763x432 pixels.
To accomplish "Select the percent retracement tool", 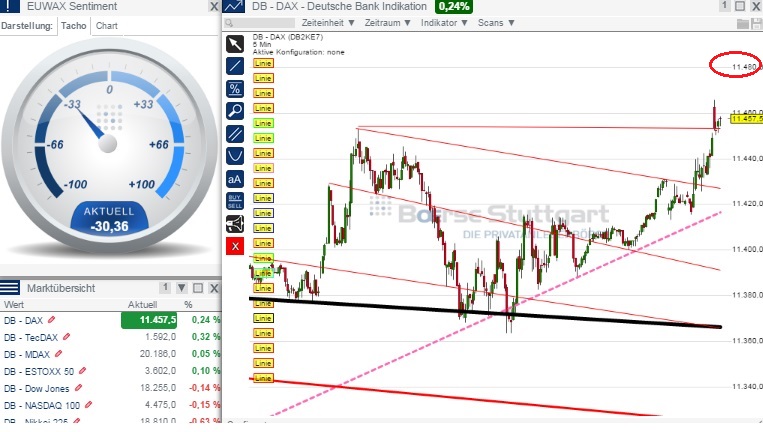I will pos(235,89).
